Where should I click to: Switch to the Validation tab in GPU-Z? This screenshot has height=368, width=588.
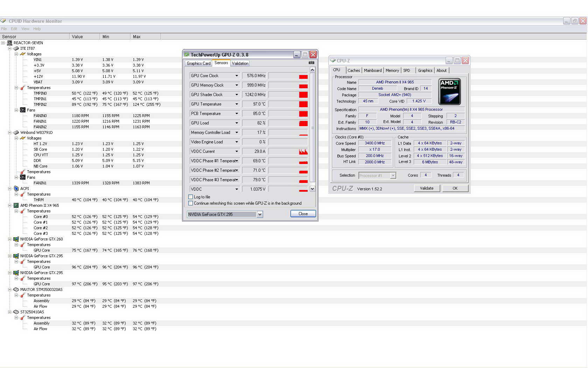(240, 63)
